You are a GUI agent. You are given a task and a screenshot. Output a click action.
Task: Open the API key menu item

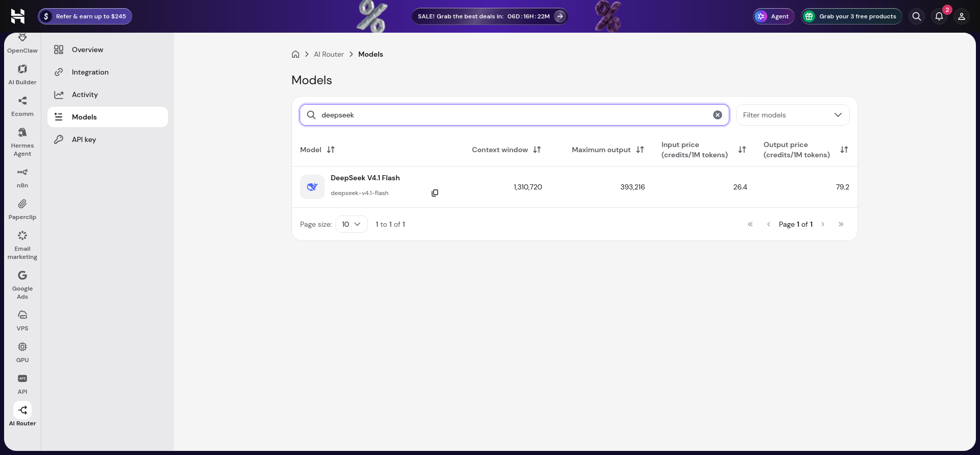click(x=108, y=139)
